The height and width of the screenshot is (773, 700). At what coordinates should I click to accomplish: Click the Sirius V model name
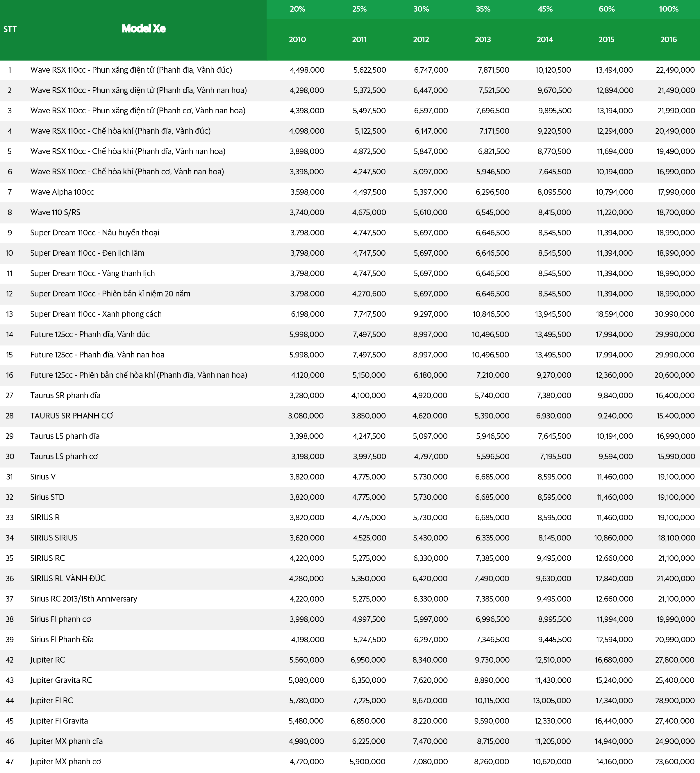pyautogui.click(x=43, y=477)
